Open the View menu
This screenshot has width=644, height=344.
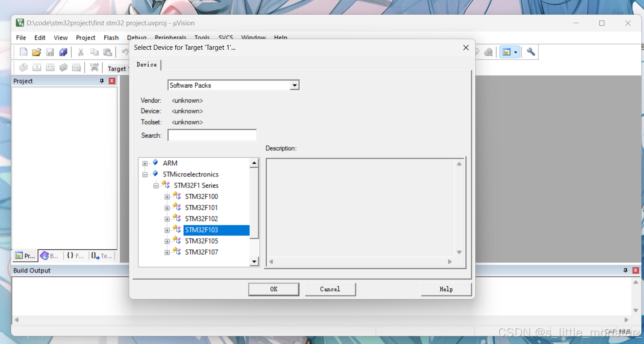61,38
